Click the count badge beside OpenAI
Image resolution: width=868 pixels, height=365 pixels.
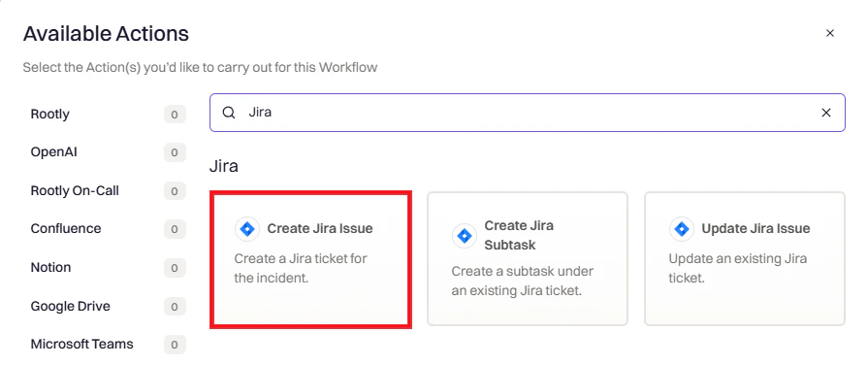tap(175, 152)
